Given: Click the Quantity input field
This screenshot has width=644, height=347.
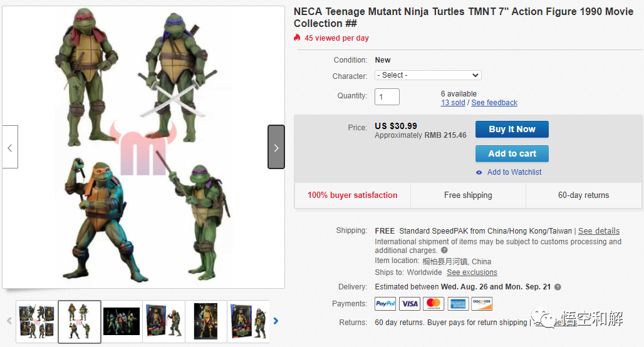Looking at the screenshot, I should [x=387, y=96].
